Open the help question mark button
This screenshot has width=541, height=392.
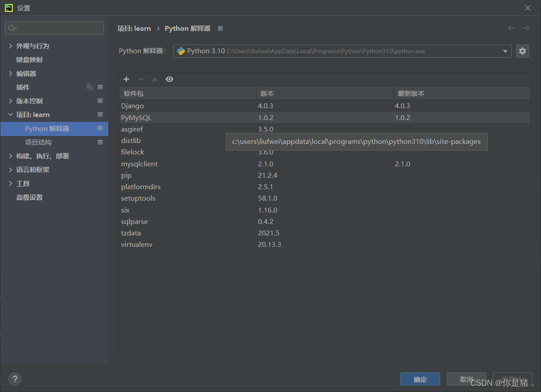[x=15, y=379]
